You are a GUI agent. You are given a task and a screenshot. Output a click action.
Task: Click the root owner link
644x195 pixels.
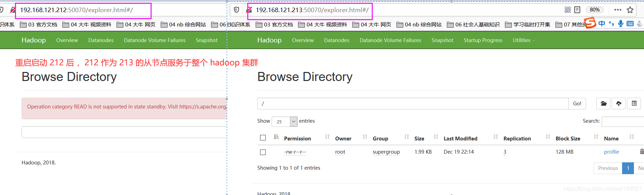(340, 152)
